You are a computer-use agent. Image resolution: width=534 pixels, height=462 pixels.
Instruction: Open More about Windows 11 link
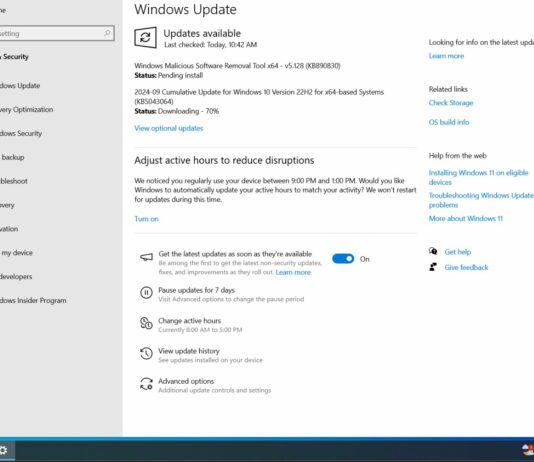point(466,218)
